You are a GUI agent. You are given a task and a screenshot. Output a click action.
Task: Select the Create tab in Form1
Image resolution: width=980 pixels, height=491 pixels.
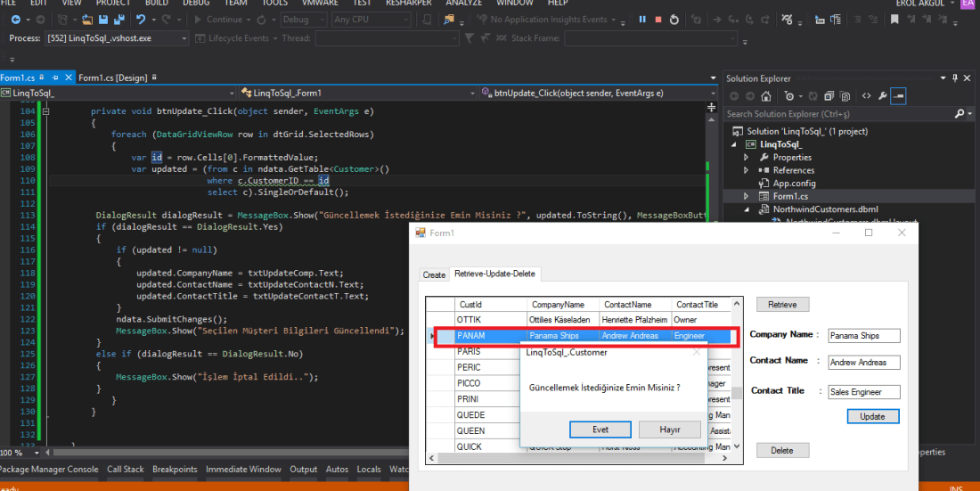click(434, 274)
